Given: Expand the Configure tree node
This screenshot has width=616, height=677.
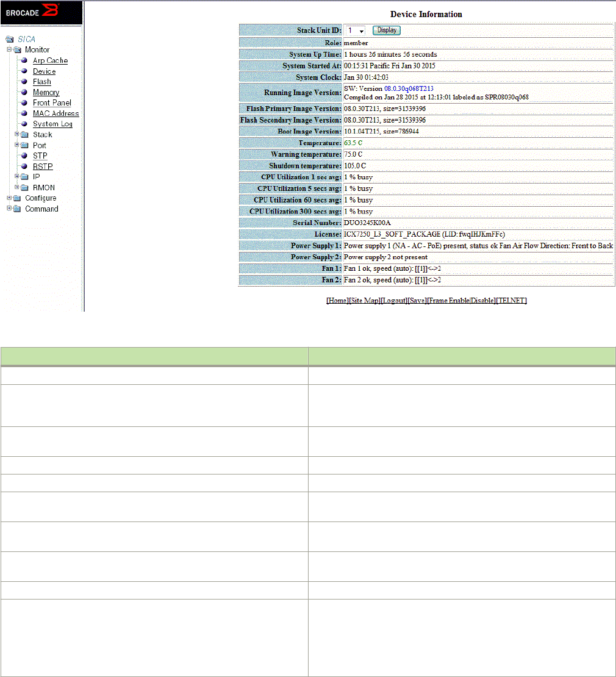Looking at the screenshot, I should coord(9,198).
